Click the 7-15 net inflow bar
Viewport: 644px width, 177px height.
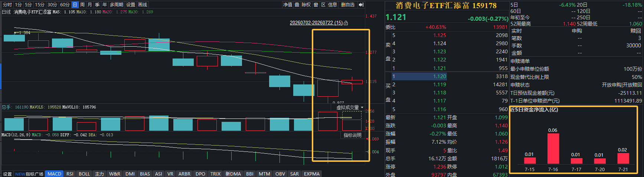tap(530, 161)
